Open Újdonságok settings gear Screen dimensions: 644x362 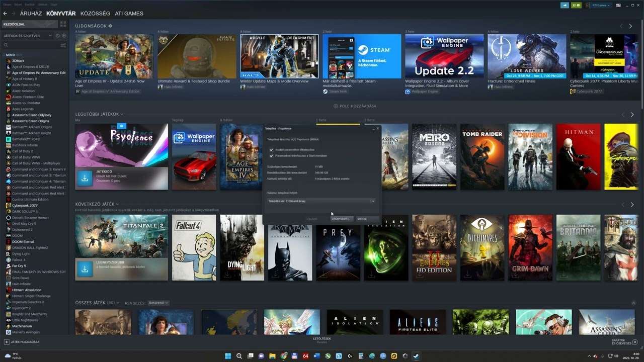pos(110,26)
